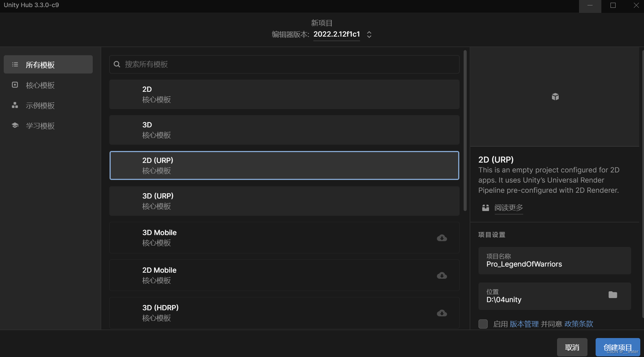
Task: Open the editor version selector arrows
Action: (369, 35)
